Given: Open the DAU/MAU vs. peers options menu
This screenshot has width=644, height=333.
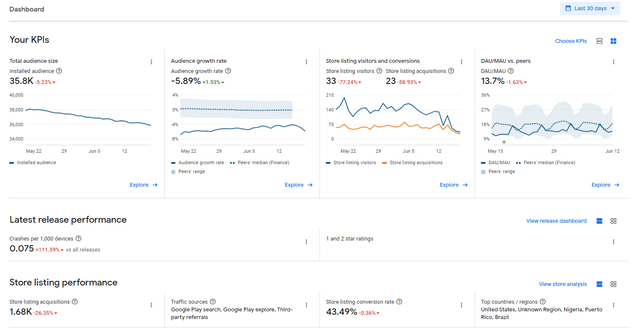Looking at the screenshot, I should [x=613, y=62].
